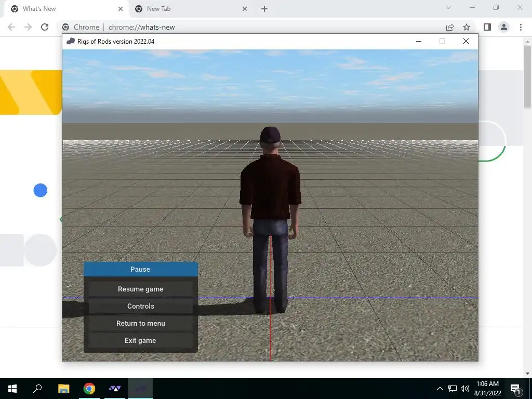Open the Windows Start menu
Screen dimensions: 532x399
[12, 389]
